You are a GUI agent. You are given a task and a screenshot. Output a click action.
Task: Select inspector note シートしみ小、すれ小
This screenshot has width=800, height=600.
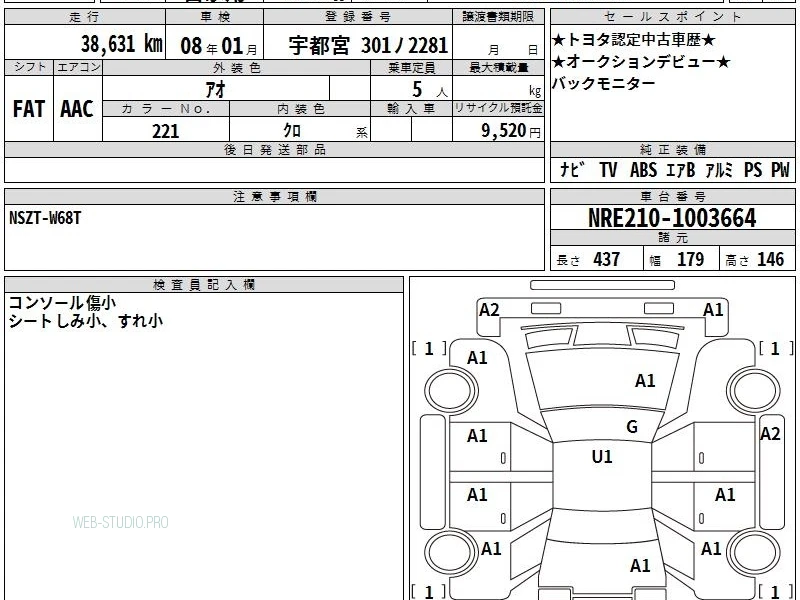pyautogui.click(x=86, y=321)
